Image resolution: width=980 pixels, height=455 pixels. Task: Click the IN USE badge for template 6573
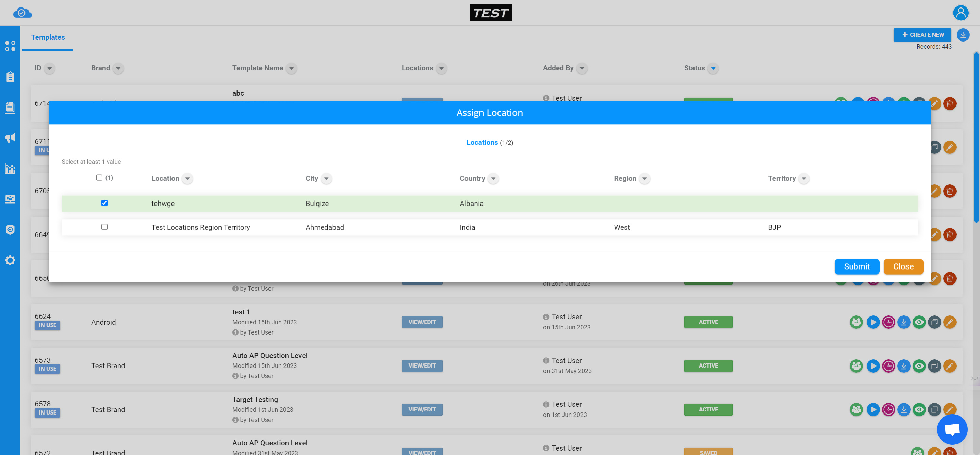click(47, 369)
